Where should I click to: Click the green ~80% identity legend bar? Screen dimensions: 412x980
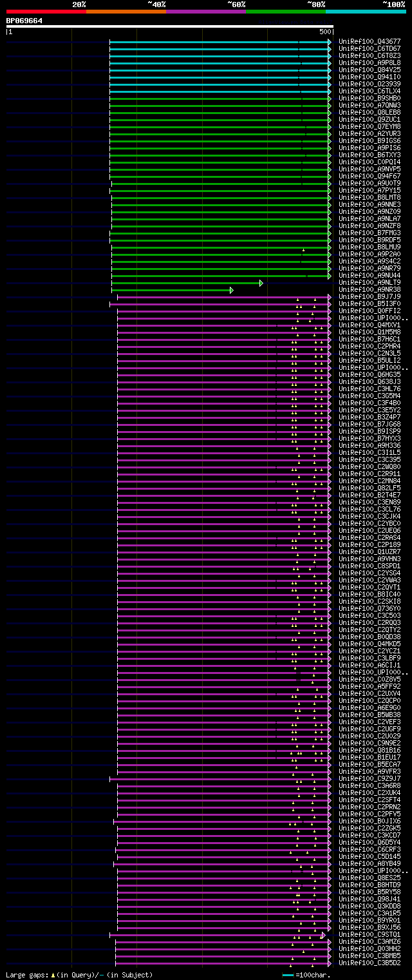286,12
